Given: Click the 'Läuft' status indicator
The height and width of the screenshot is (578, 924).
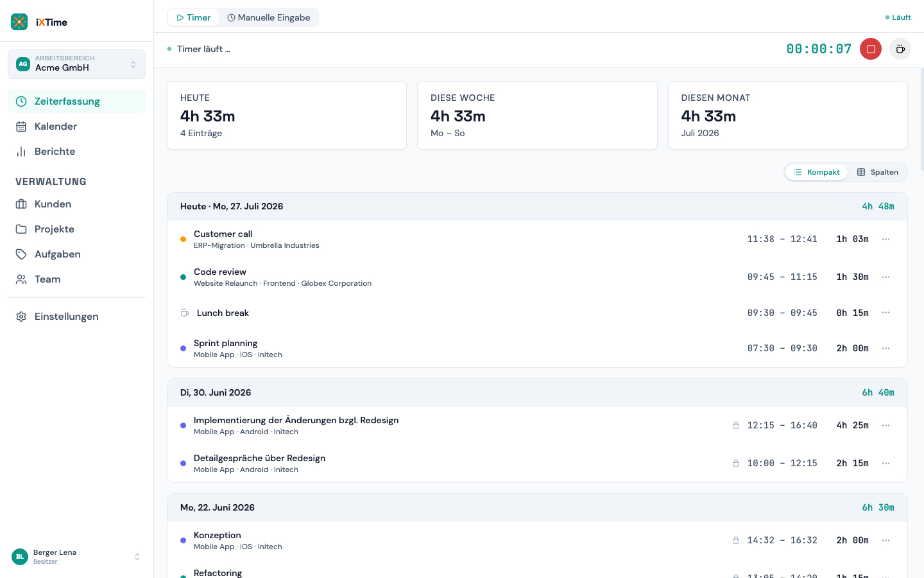Looking at the screenshot, I should click(898, 17).
